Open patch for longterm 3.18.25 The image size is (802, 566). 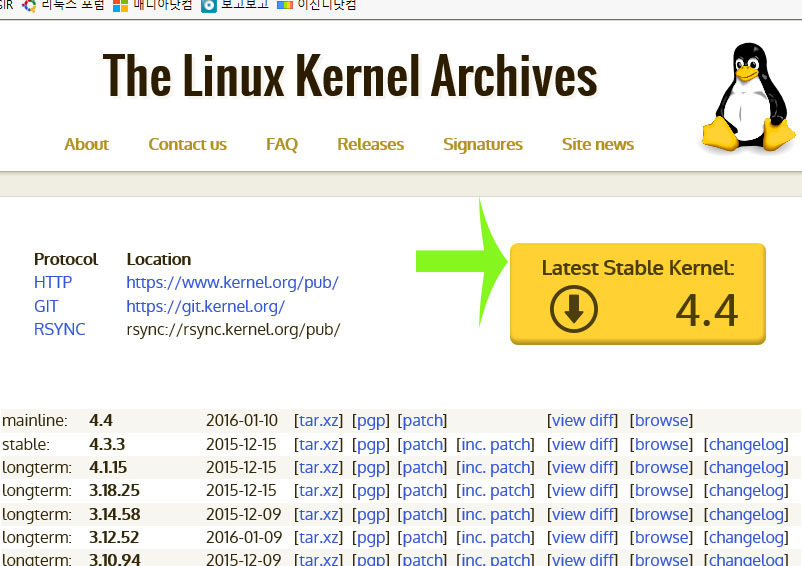click(x=422, y=490)
